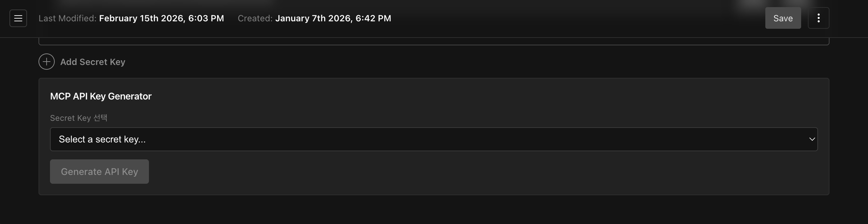Image resolution: width=868 pixels, height=224 pixels.
Task: Click the January 7th 2026 created timestamp
Action: coord(333,18)
